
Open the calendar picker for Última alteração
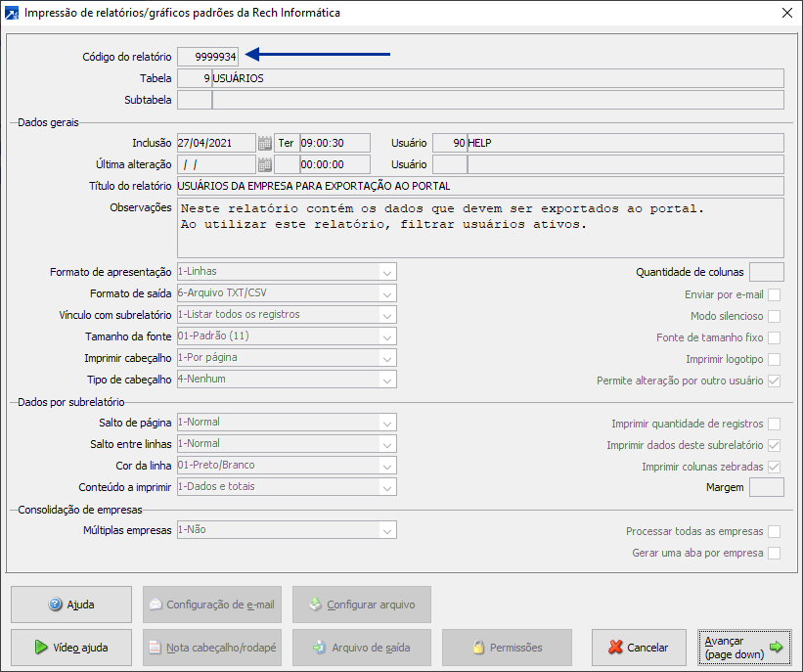click(x=264, y=164)
